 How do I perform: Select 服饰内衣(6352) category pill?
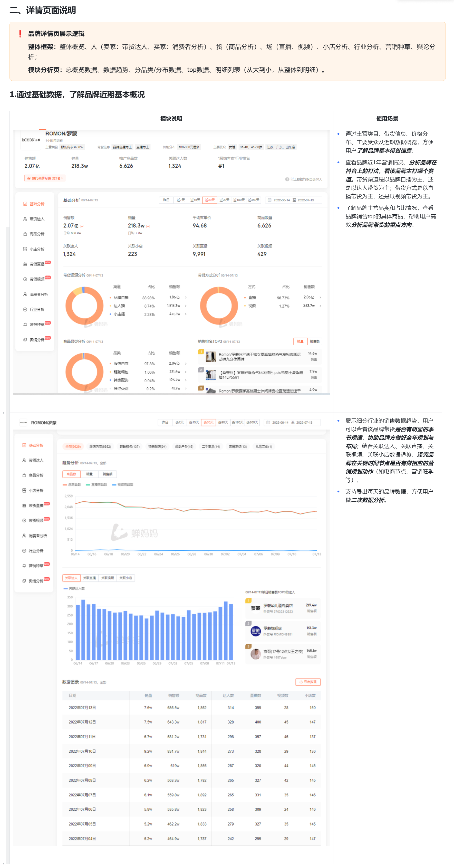point(100,446)
